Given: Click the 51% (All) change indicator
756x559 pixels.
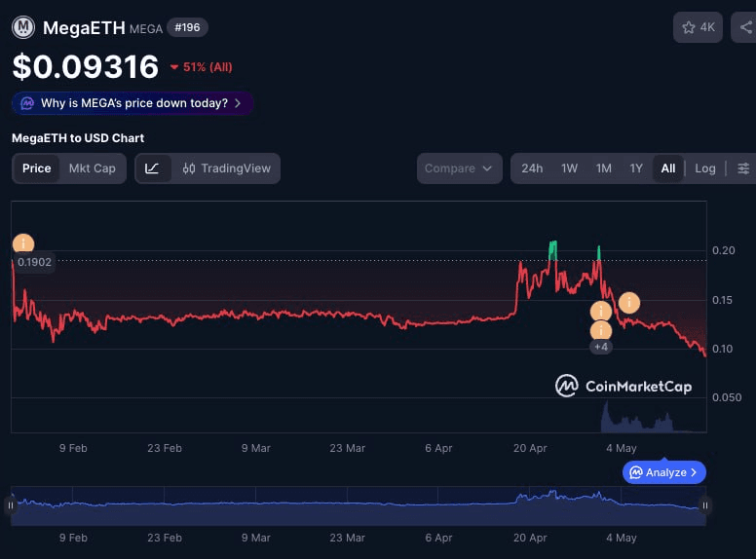Looking at the screenshot, I should 202,67.
